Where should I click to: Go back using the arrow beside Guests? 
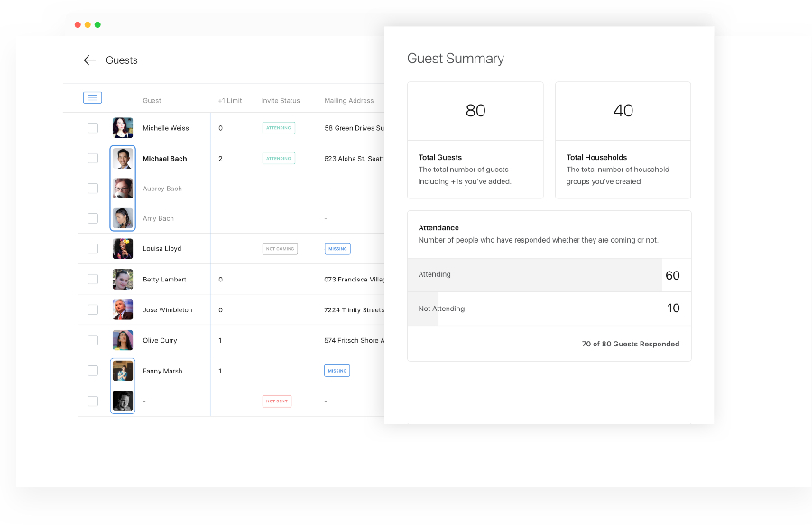[89, 60]
